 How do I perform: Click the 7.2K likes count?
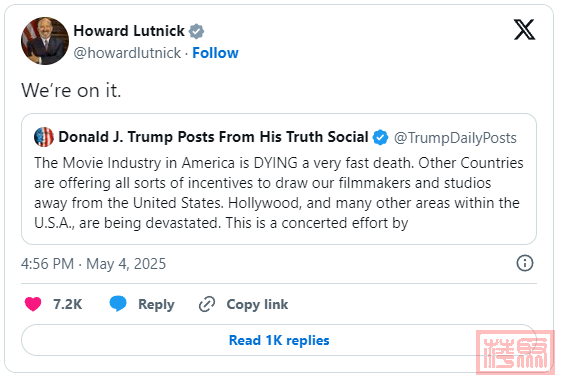pyautogui.click(x=68, y=304)
